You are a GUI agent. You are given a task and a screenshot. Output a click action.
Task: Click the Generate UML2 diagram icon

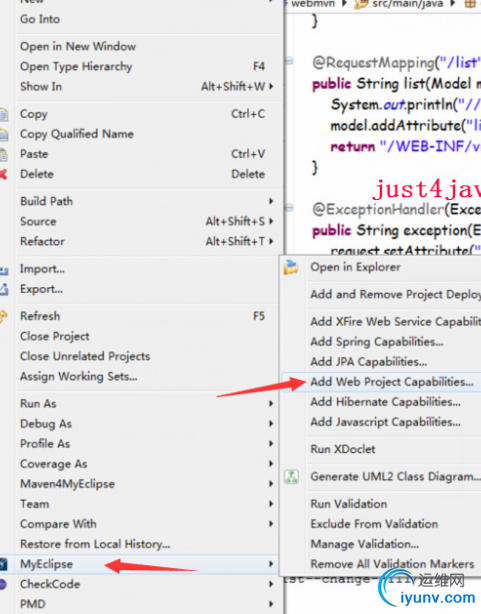tap(291, 477)
